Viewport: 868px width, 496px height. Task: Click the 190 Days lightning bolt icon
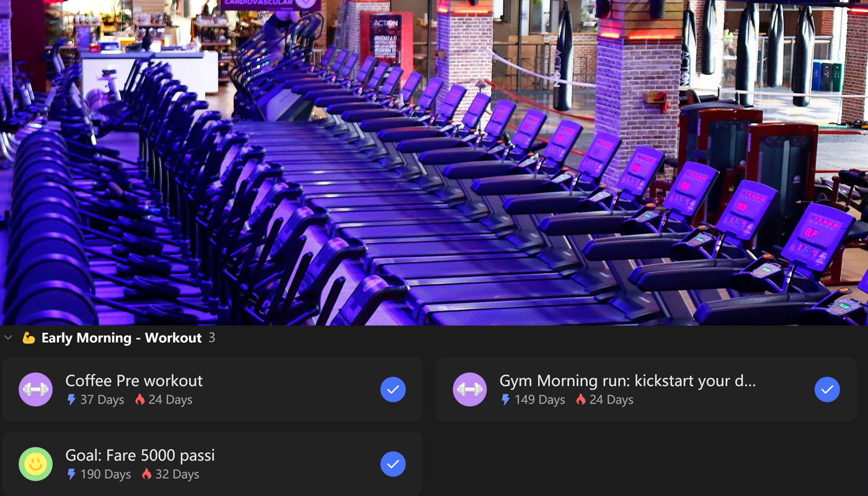coord(71,474)
